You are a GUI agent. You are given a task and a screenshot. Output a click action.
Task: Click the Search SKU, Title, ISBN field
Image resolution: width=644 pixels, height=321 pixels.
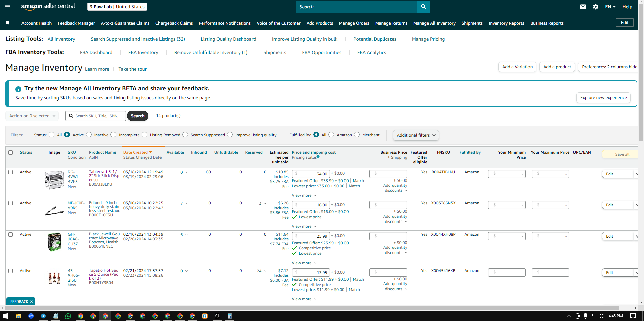(x=96, y=116)
